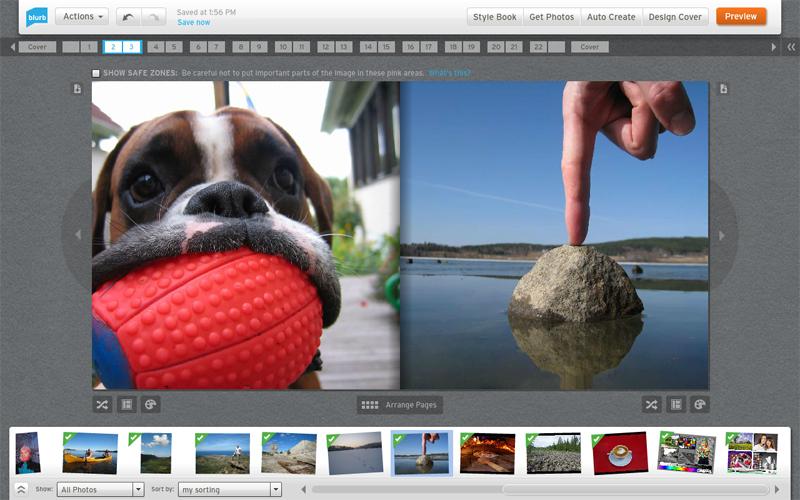Image resolution: width=800 pixels, height=500 pixels.
Task: Open the left page background color palette
Action: point(151,405)
